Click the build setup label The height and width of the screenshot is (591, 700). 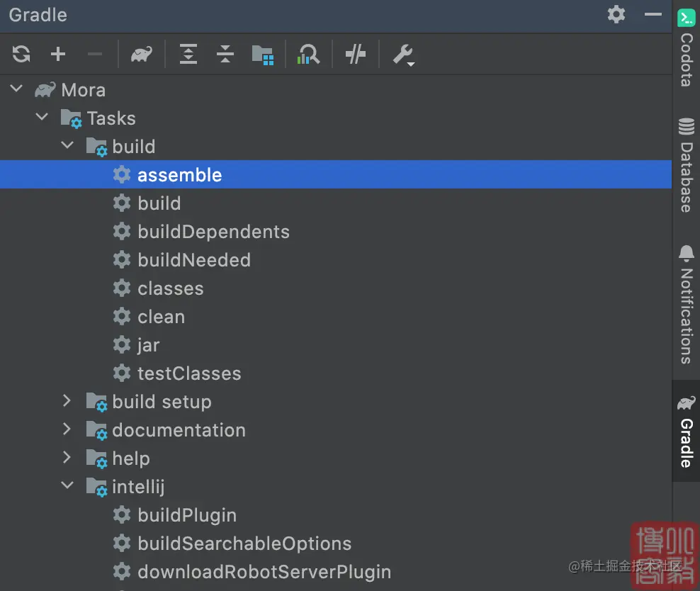(162, 402)
